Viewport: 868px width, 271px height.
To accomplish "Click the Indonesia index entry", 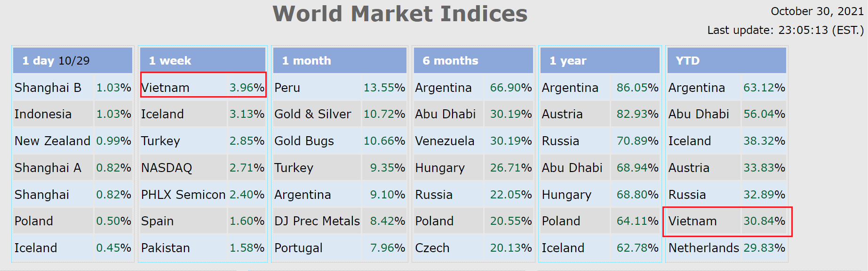I will tap(43, 114).
